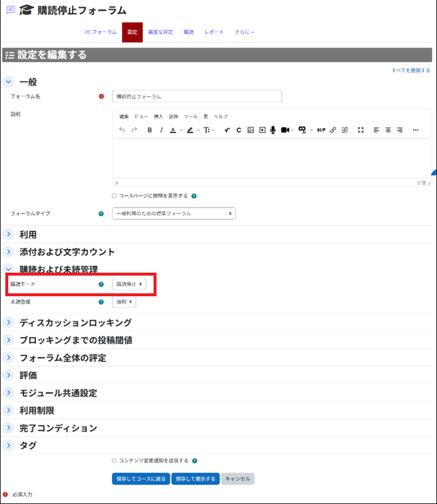This screenshot has width=437, height=504.
Task: Open the フォーラムタイプ dropdown
Action: [174, 214]
